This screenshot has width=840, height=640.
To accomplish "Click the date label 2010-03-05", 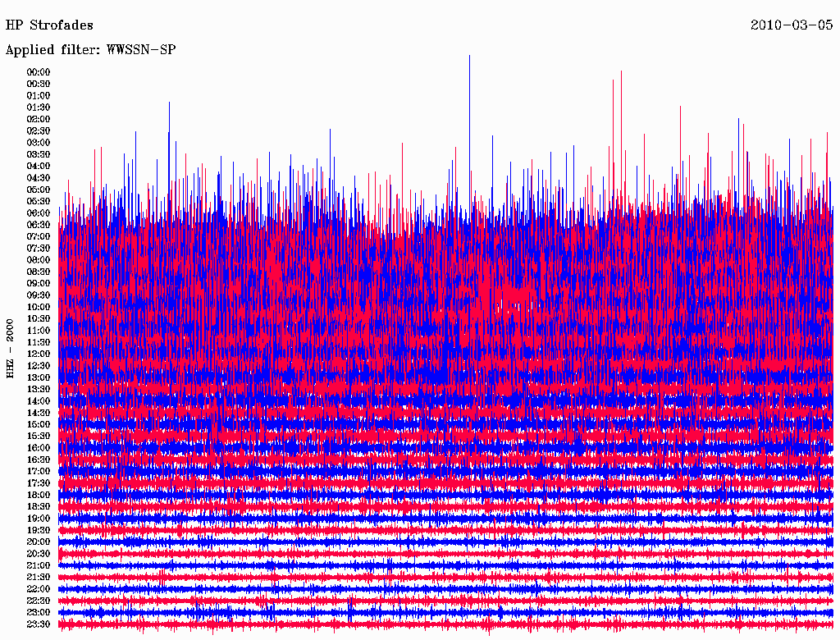I will point(792,25).
